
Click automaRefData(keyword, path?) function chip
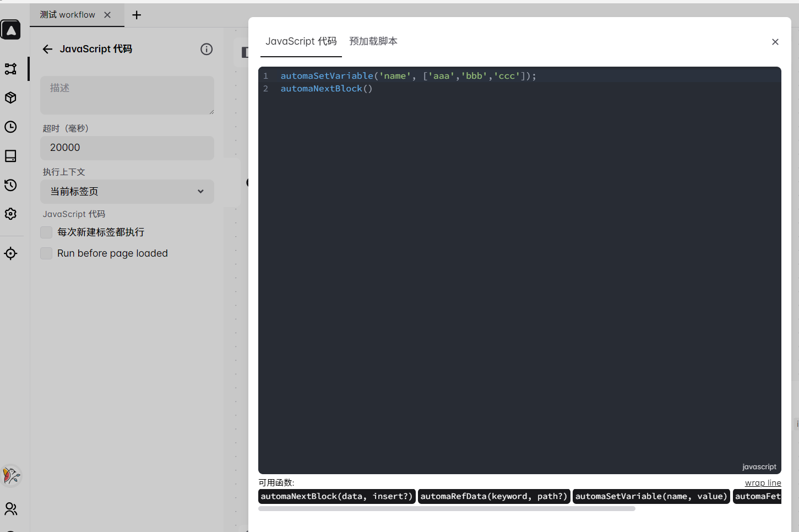pyautogui.click(x=494, y=496)
